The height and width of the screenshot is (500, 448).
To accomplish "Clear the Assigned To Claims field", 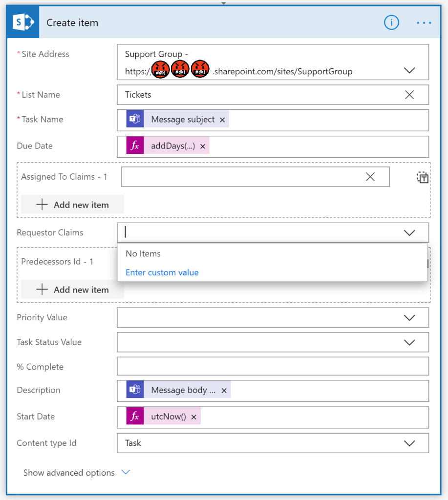I will point(370,177).
